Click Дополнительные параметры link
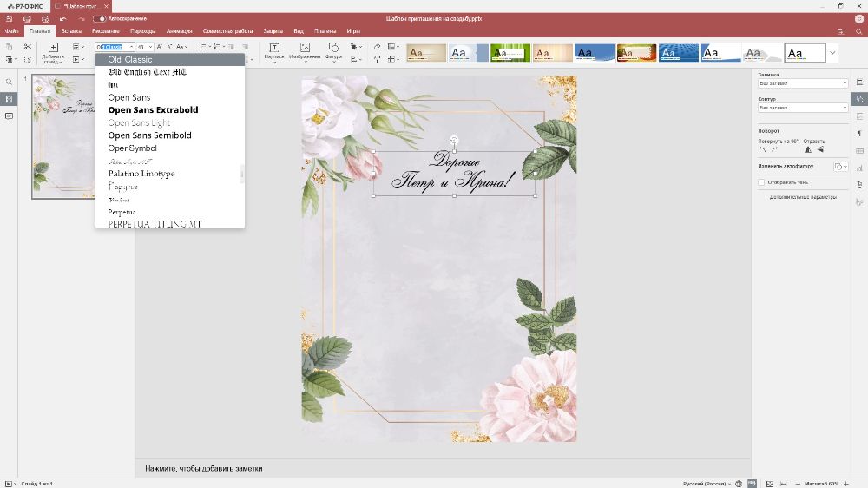The width and height of the screenshot is (868, 488). point(803,197)
